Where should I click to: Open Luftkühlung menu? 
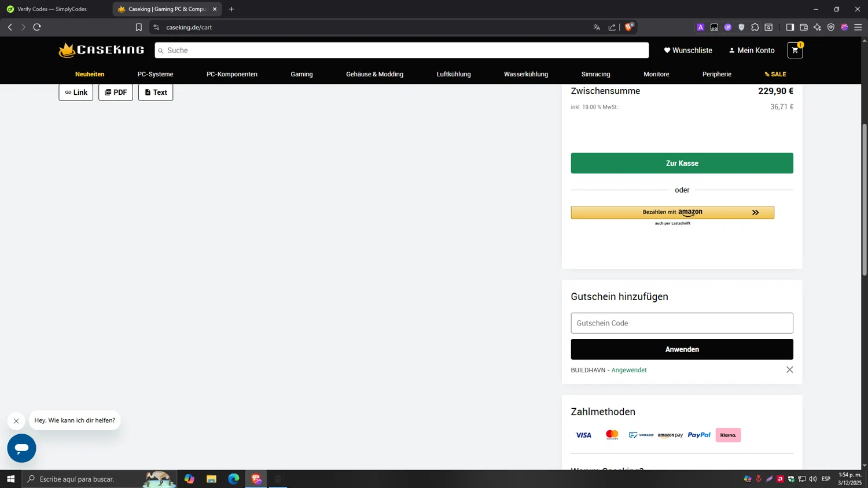(454, 74)
